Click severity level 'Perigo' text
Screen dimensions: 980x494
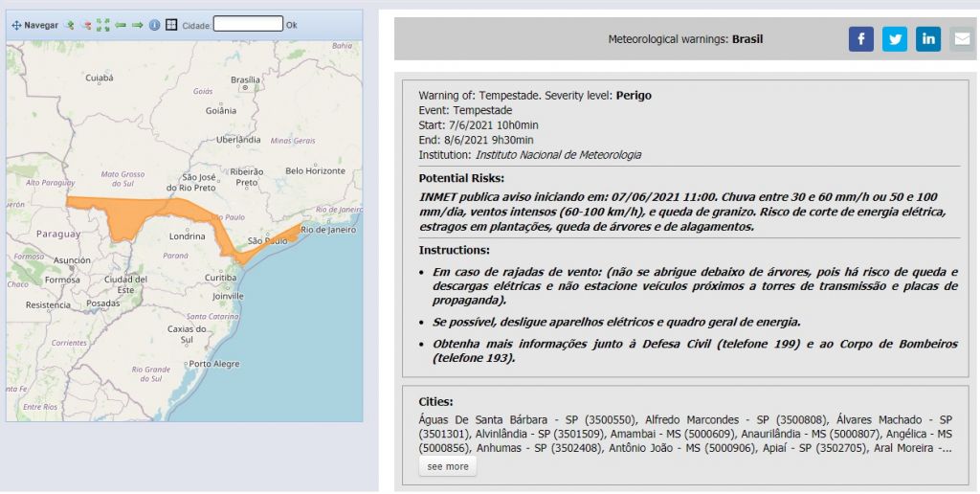[634, 96]
